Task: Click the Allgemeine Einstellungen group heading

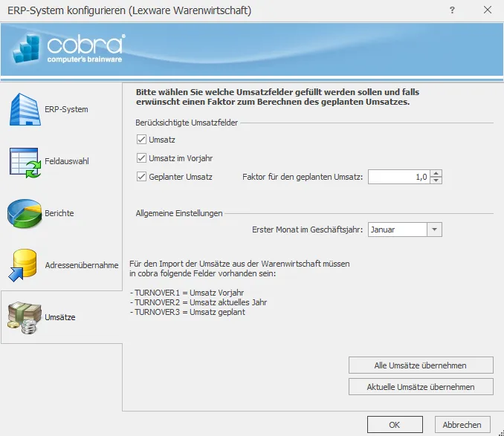Action: pos(179,213)
